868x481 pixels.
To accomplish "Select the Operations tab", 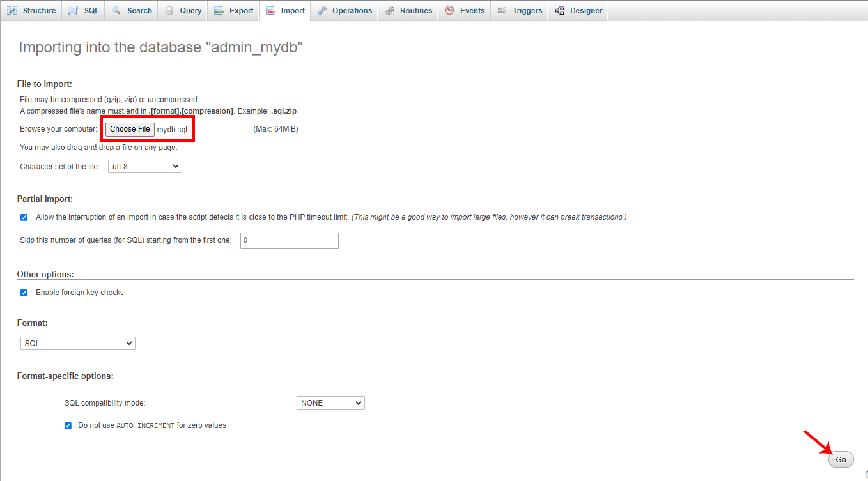I will [345, 11].
